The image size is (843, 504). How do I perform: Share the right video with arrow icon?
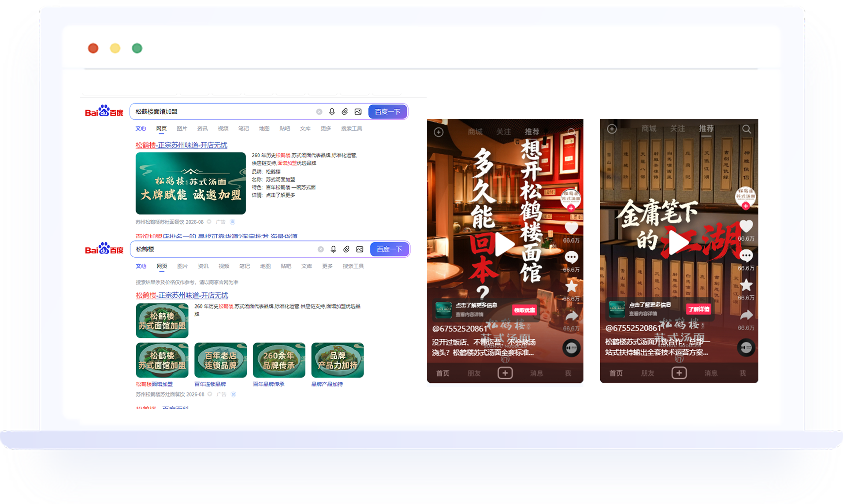[746, 315]
